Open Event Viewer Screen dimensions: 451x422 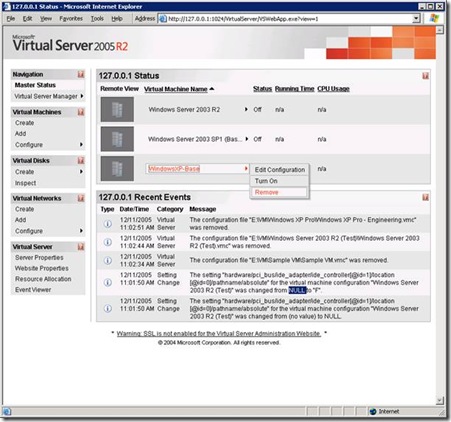[33, 290]
